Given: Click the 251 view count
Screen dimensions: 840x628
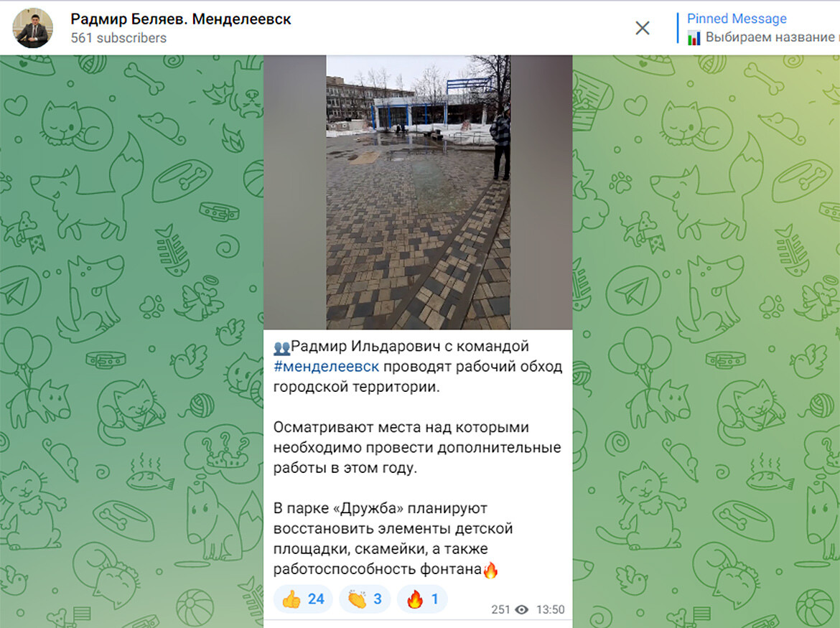Looking at the screenshot, I should click(500, 610).
